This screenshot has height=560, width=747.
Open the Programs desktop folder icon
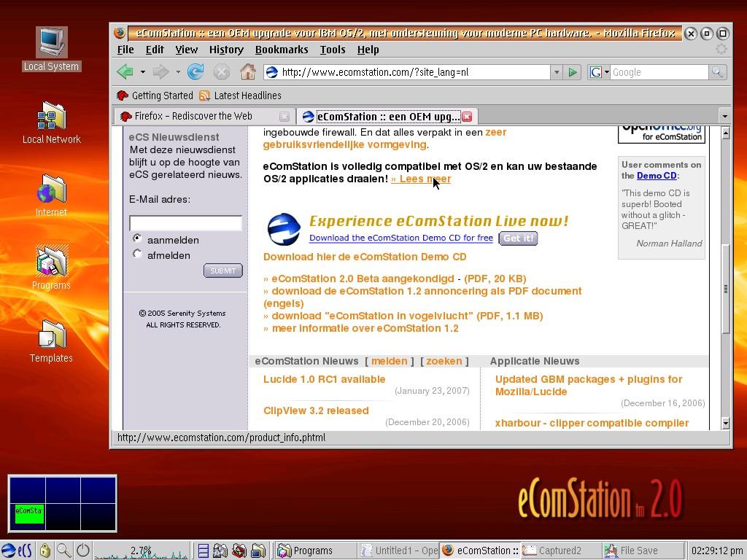tap(52, 268)
